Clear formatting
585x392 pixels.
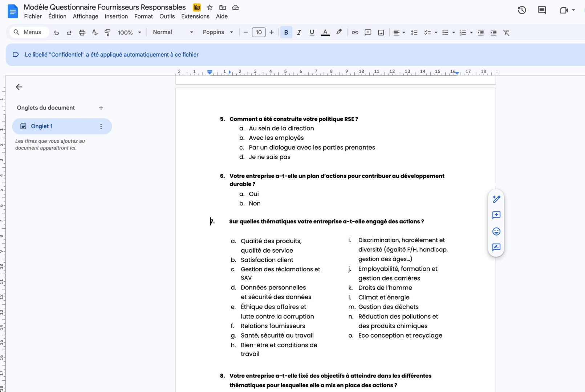click(x=506, y=32)
